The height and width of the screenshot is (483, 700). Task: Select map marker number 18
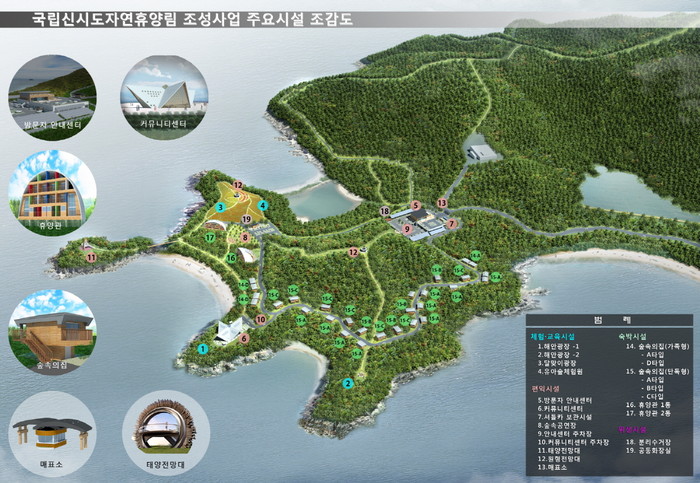385,211
